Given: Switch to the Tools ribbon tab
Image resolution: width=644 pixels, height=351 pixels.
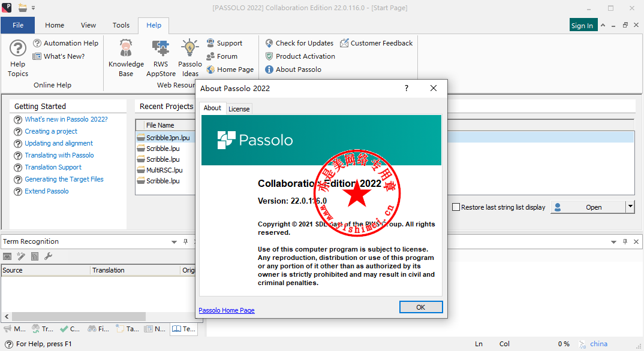Looking at the screenshot, I should pyautogui.click(x=121, y=25).
